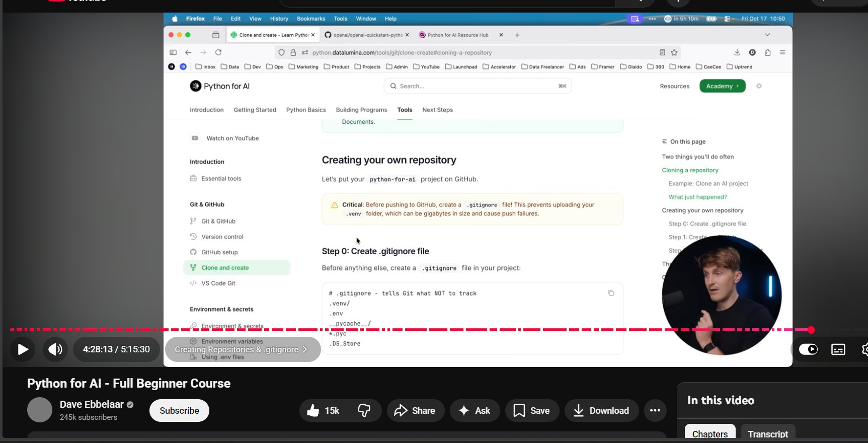This screenshot has width=868, height=443.
Task: Bookmark this page with the star
Action: tap(674, 52)
